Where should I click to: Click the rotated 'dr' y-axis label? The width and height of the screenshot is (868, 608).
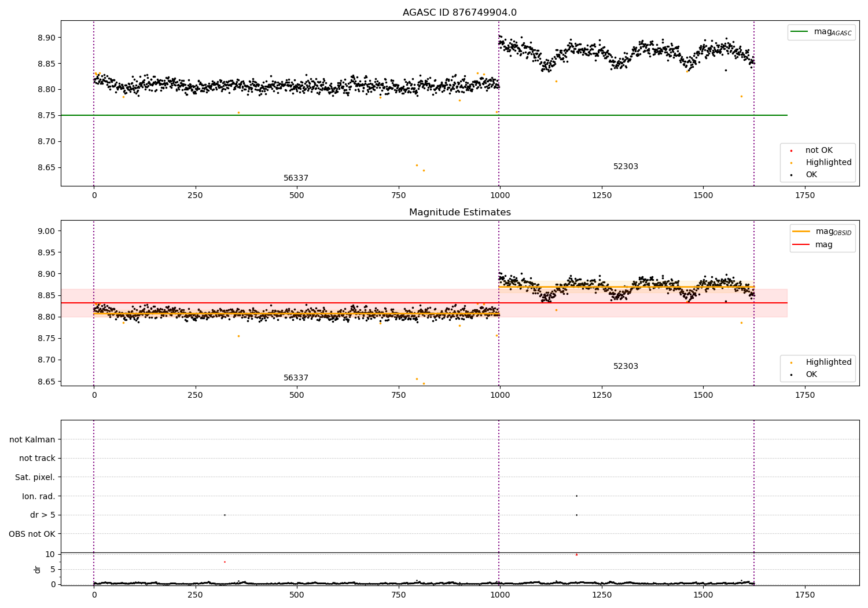click(x=38, y=569)
